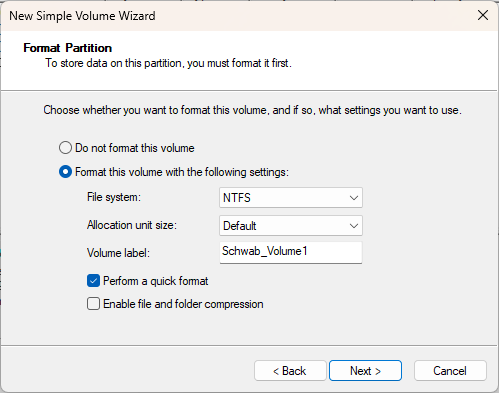Screen dimensions: 499x393
Task: Click the 'Allocation unit size:' label
Action: 132,225
